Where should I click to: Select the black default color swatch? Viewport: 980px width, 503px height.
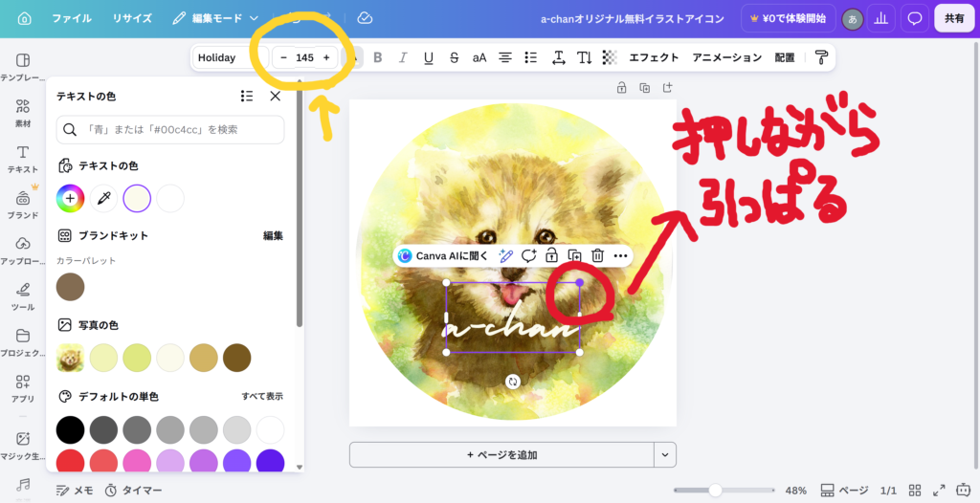tap(70, 430)
